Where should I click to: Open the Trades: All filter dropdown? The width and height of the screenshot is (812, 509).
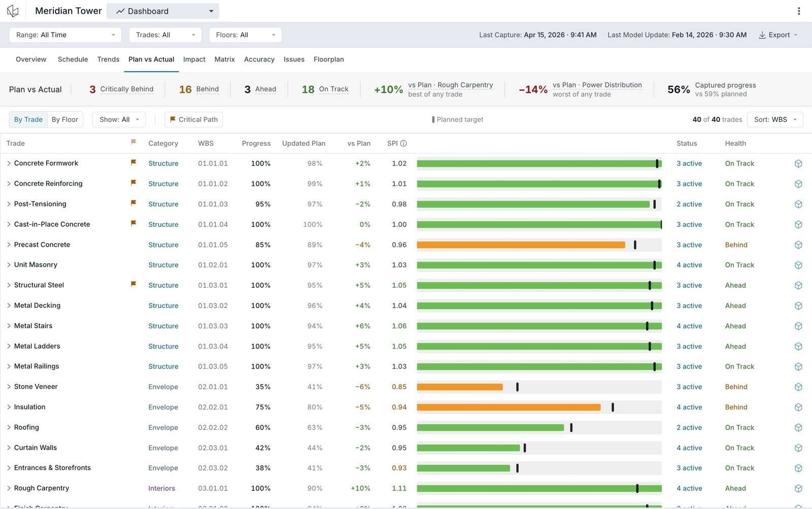click(x=165, y=35)
